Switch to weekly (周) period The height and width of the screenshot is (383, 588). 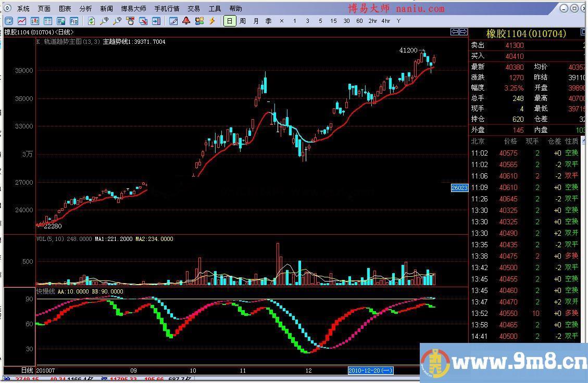click(243, 21)
